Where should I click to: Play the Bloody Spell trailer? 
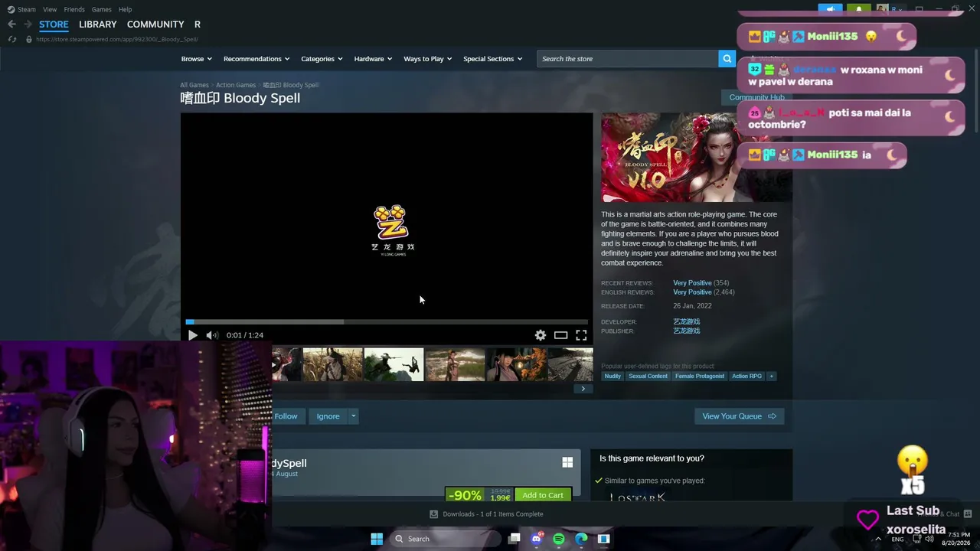tap(192, 335)
